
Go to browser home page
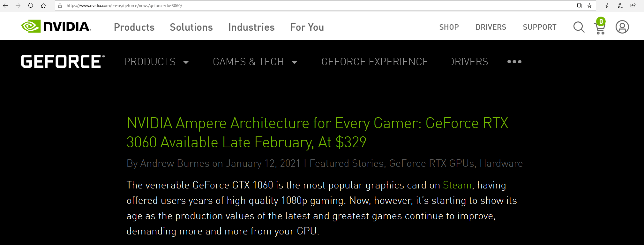(x=43, y=5)
